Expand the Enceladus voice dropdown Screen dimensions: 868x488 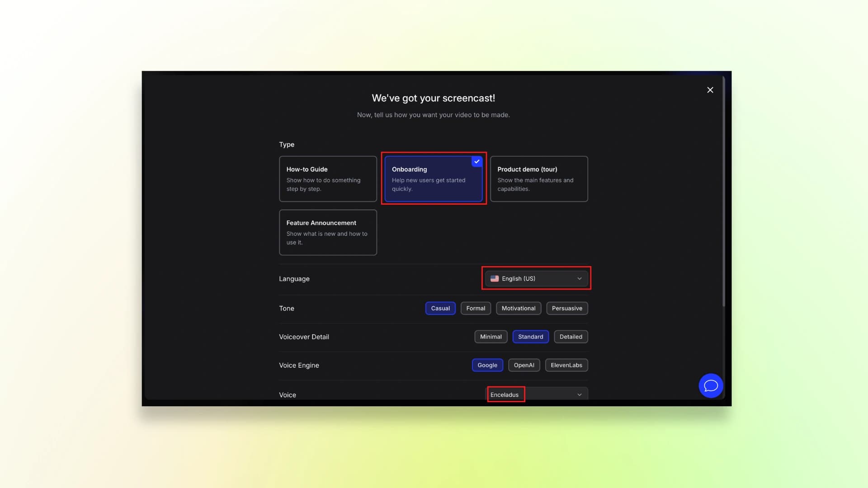tap(536, 394)
